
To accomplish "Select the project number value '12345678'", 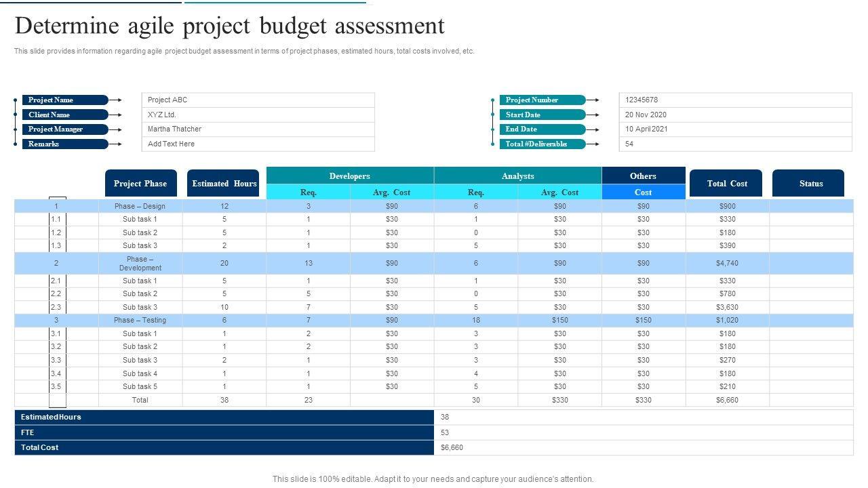I will pyautogui.click(x=735, y=100).
